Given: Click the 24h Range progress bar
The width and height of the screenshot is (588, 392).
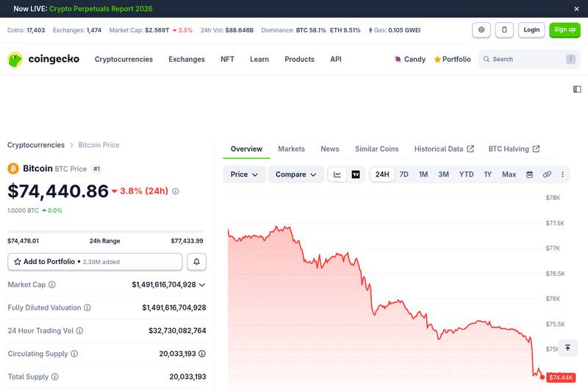Looking at the screenshot, I should coord(105,232).
